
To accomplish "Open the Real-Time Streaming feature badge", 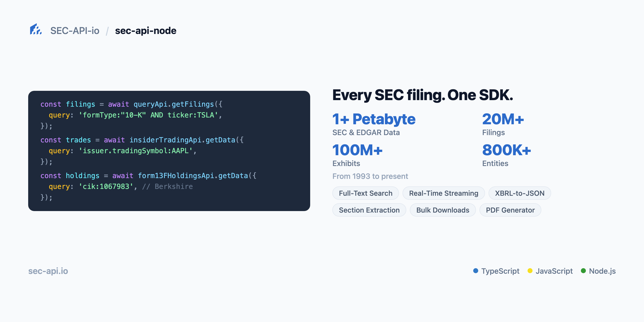I will click(x=444, y=193).
